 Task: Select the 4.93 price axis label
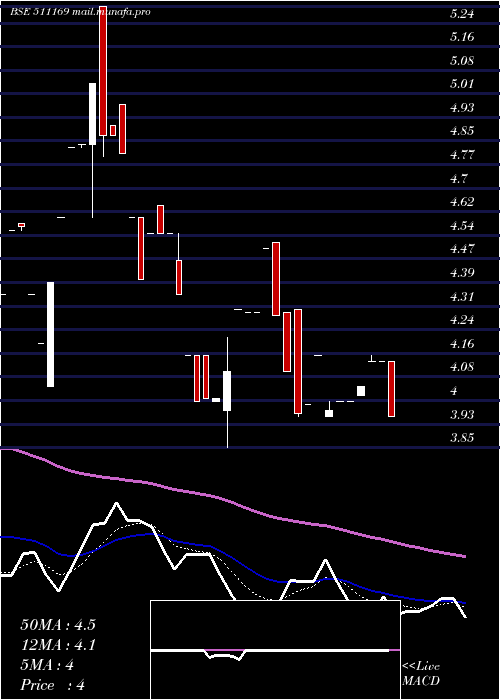462,108
